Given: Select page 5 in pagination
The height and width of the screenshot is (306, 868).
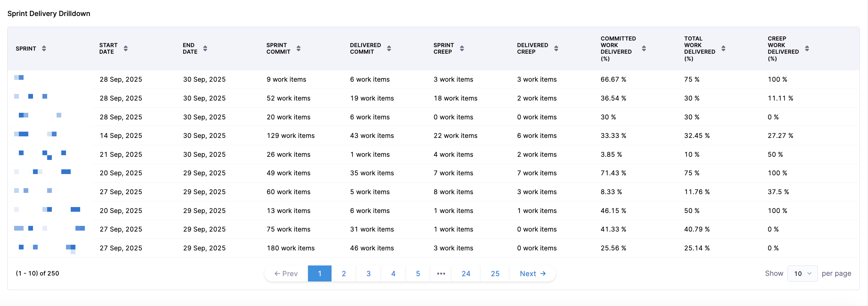Looking at the screenshot, I should pyautogui.click(x=418, y=273).
